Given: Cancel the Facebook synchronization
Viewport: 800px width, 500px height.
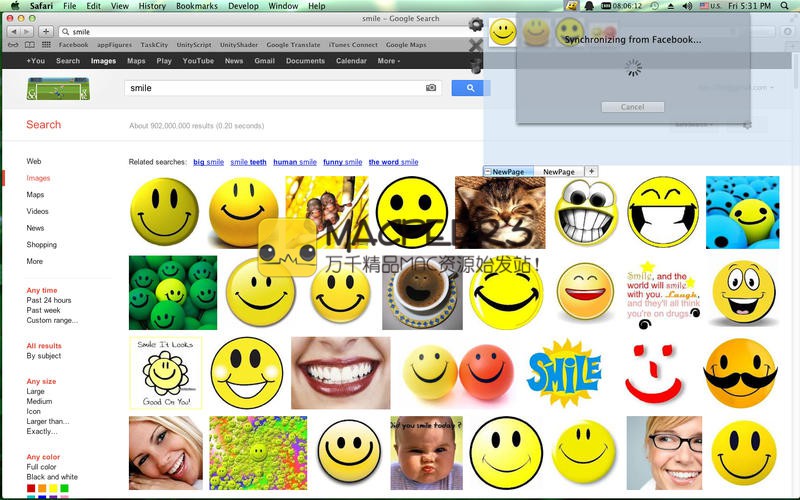Looking at the screenshot, I should (632, 107).
